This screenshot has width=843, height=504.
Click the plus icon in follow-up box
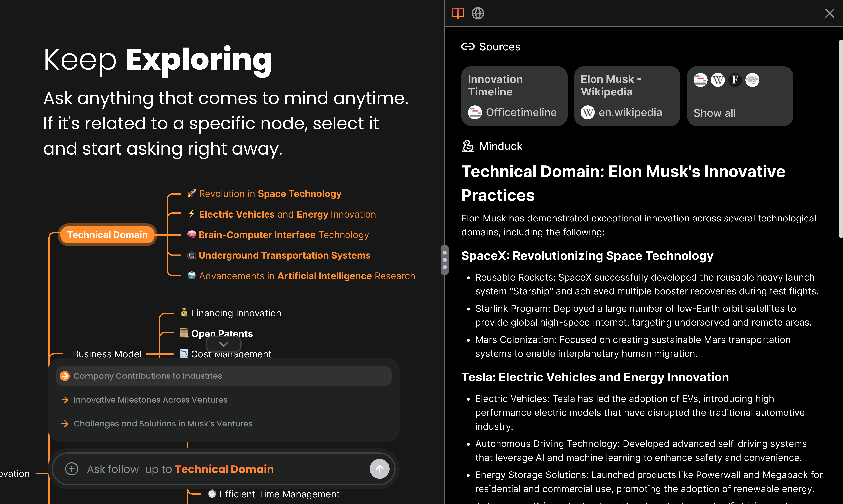click(71, 469)
